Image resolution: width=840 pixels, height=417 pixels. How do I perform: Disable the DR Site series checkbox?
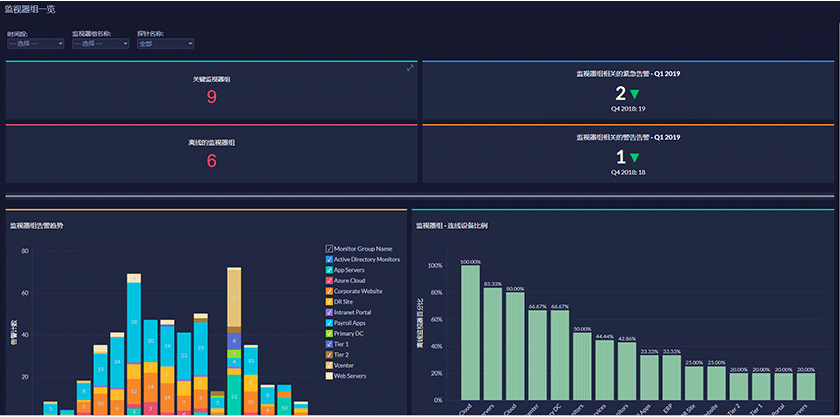(x=329, y=302)
